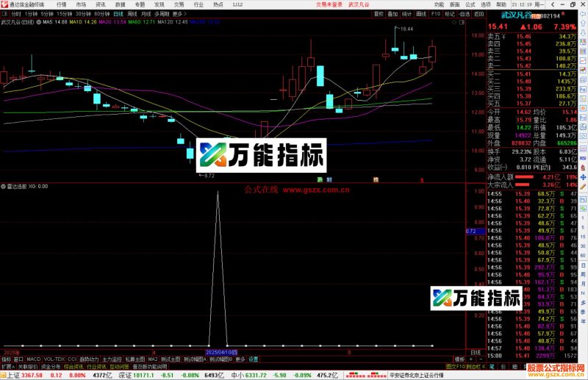Click 交易未登录 trade login link
The width and height of the screenshot is (588, 380).
point(329,4)
